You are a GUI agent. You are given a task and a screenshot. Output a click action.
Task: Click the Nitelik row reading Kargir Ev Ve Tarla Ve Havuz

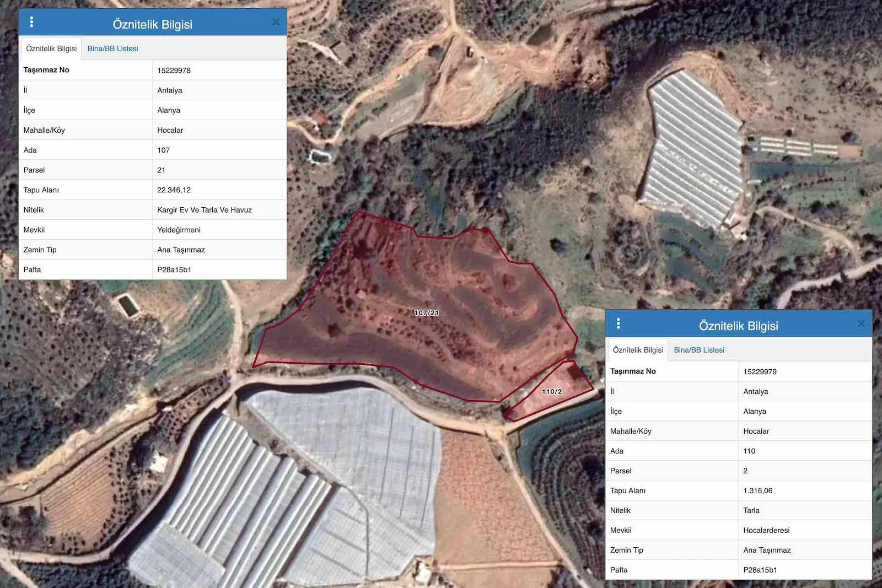click(x=204, y=210)
